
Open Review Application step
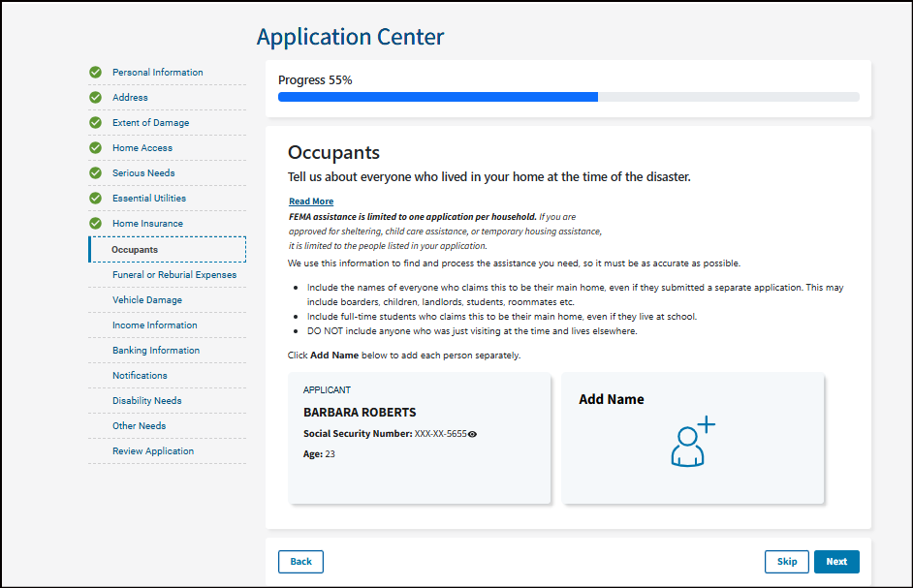(152, 451)
